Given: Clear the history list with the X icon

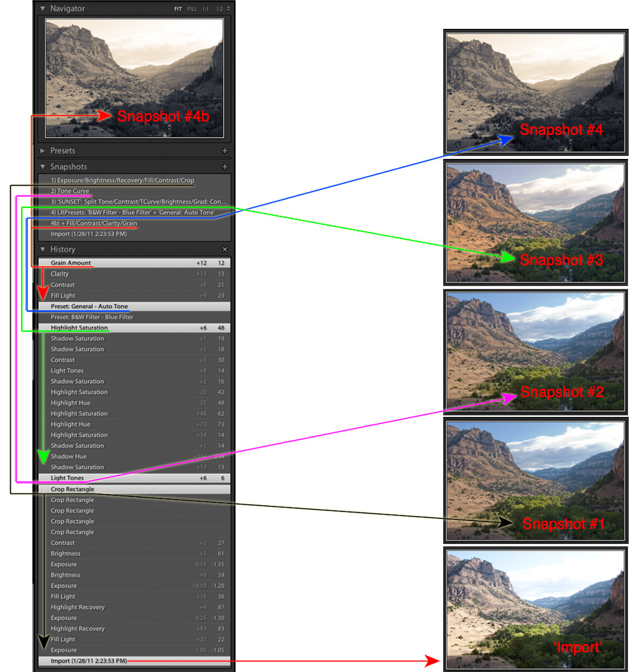Looking at the screenshot, I should [x=225, y=249].
